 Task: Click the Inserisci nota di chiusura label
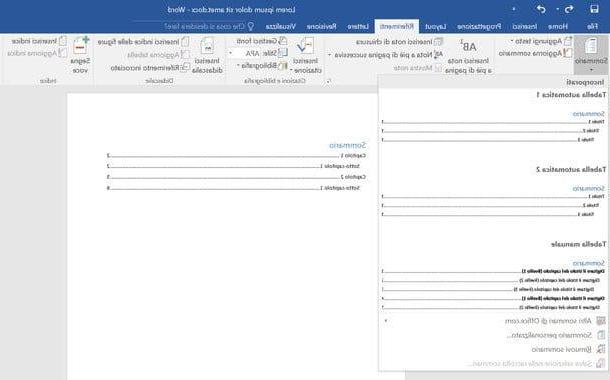click(394, 41)
